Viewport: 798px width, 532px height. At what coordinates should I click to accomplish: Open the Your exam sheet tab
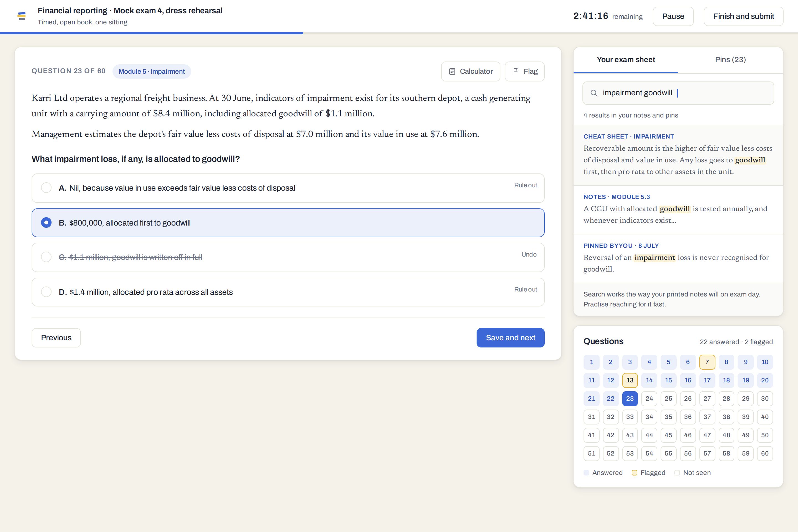tap(626, 60)
